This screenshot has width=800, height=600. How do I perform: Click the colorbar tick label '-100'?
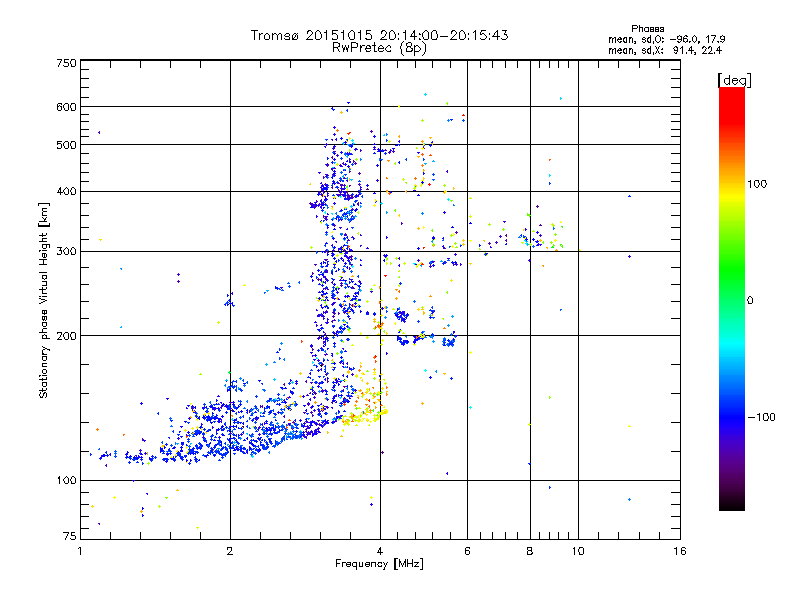pyautogui.click(x=761, y=417)
